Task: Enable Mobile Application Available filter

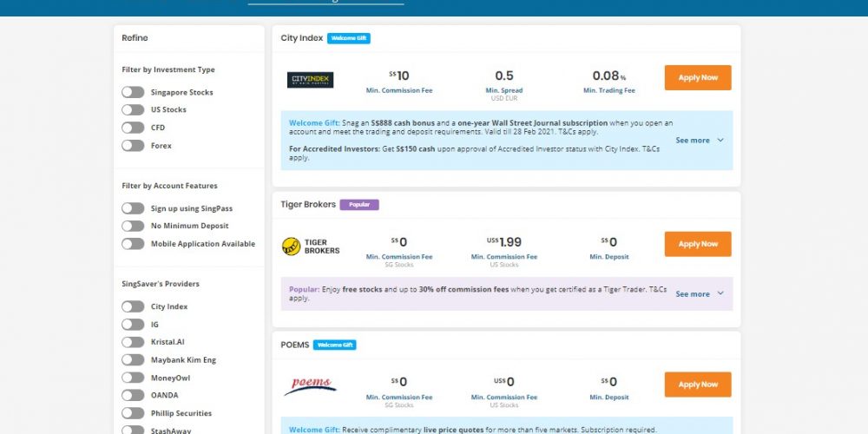Action: pos(133,244)
